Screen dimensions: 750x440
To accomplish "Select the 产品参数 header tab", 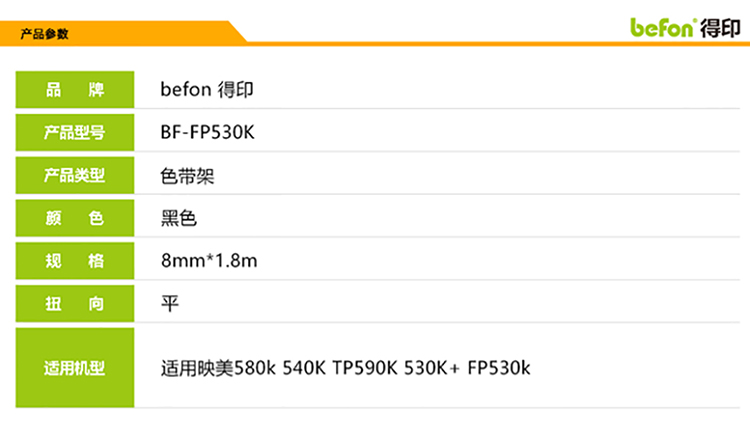I will click(45, 34).
